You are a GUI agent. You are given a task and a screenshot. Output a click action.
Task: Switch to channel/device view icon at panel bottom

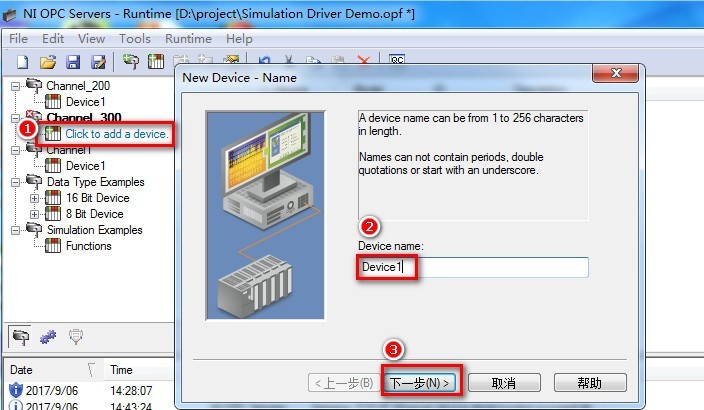pyautogui.click(x=20, y=336)
